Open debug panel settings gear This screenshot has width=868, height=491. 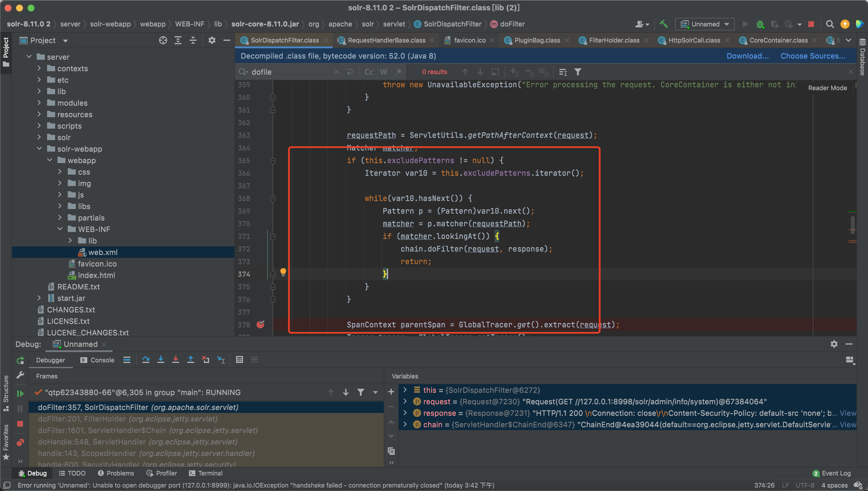[x=834, y=344]
